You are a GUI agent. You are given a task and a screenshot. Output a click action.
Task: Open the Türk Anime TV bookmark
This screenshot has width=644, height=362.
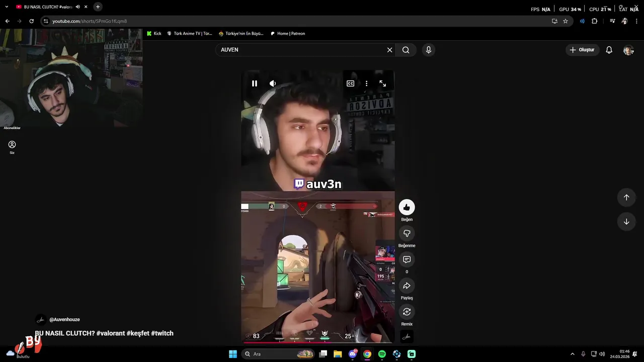[x=190, y=34]
